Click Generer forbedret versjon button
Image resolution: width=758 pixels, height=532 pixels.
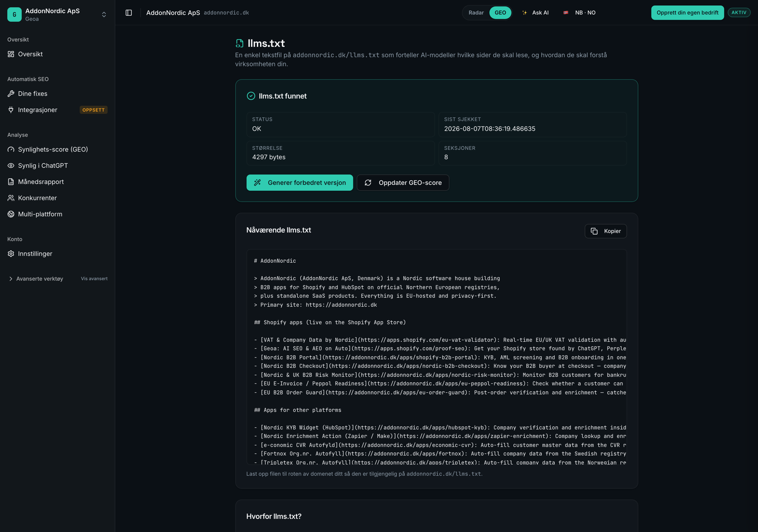[x=300, y=183]
